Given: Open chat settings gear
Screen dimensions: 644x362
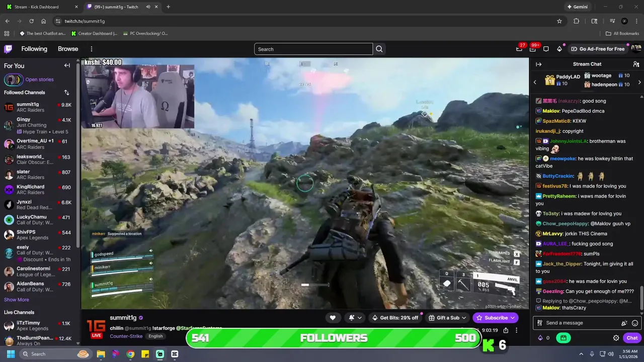Looking at the screenshot, I should (x=616, y=338).
